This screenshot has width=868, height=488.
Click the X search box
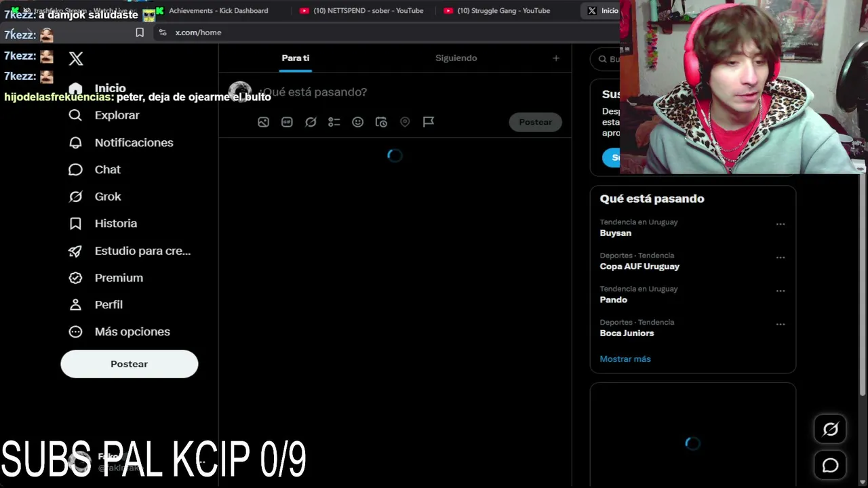(606, 59)
